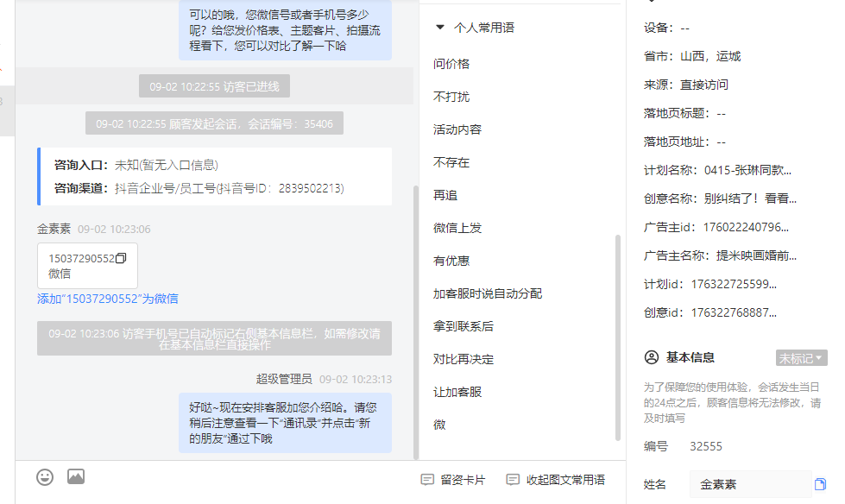
Task: Copy the phone number 15037290552
Action: click(x=121, y=258)
